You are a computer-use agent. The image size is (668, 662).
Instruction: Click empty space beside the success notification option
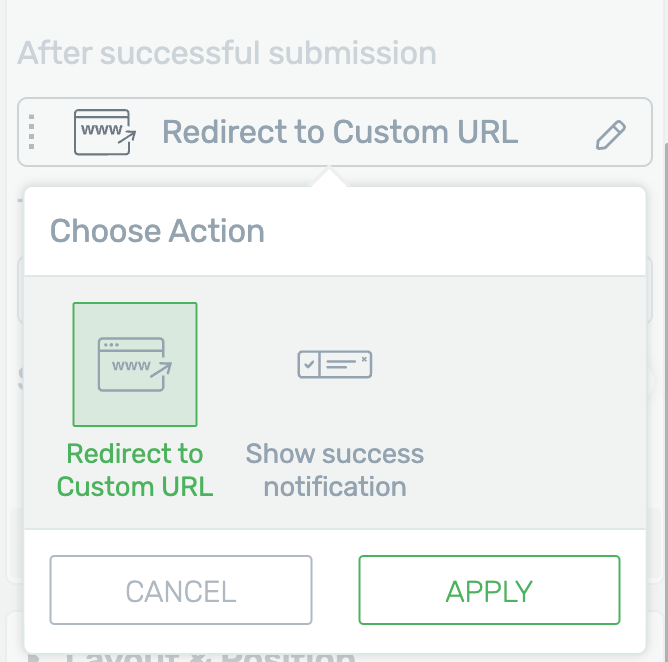pyautogui.click(x=533, y=400)
